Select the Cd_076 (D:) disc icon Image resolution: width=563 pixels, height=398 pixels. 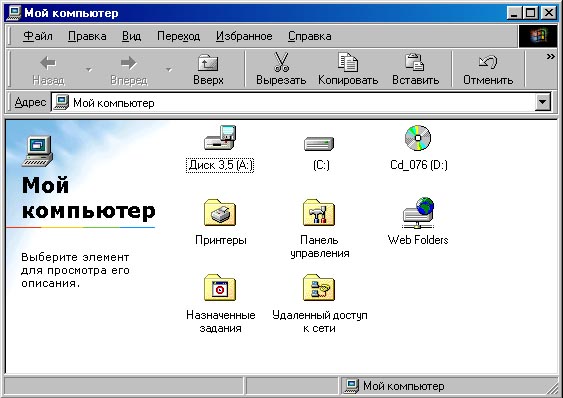tap(418, 138)
